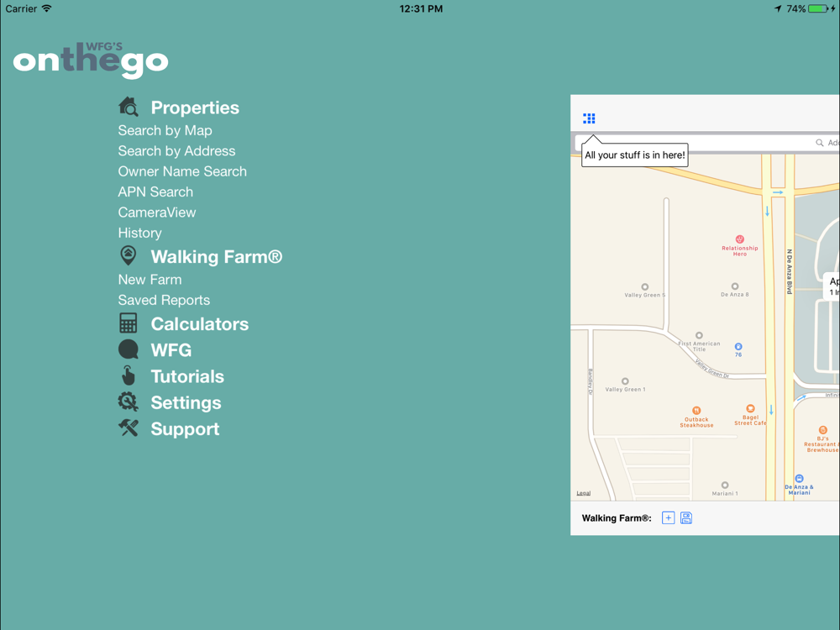The width and height of the screenshot is (840, 630).
Task: Open the Settings gear icon
Action: pyautogui.click(x=128, y=402)
